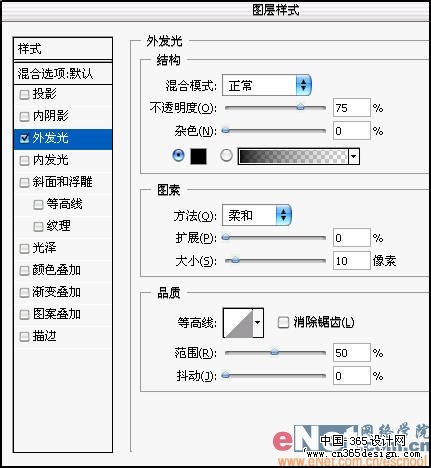The height and width of the screenshot is (468, 431).
Task: Open the gradient preview bar editor
Action: point(293,156)
